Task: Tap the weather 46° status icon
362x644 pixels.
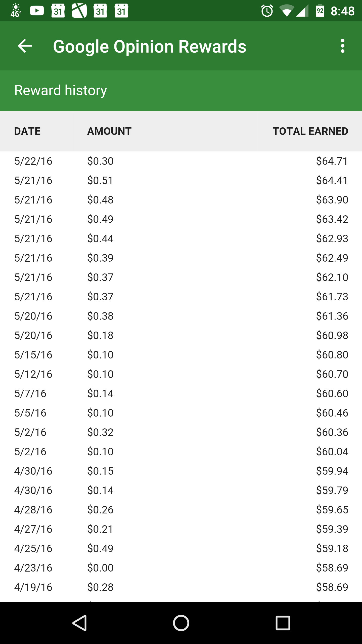Action: click(16, 11)
